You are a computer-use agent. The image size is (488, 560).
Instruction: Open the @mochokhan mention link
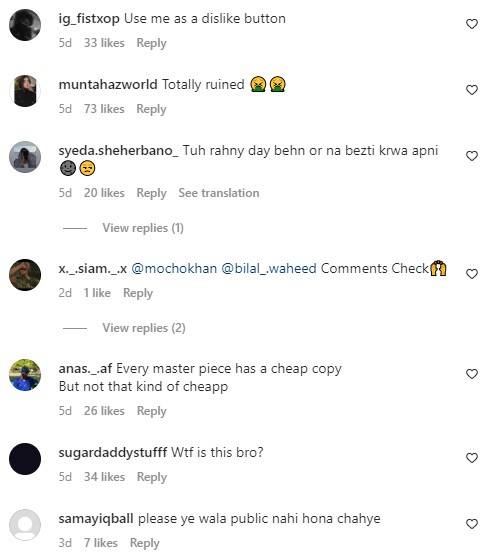[x=174, y=269]
